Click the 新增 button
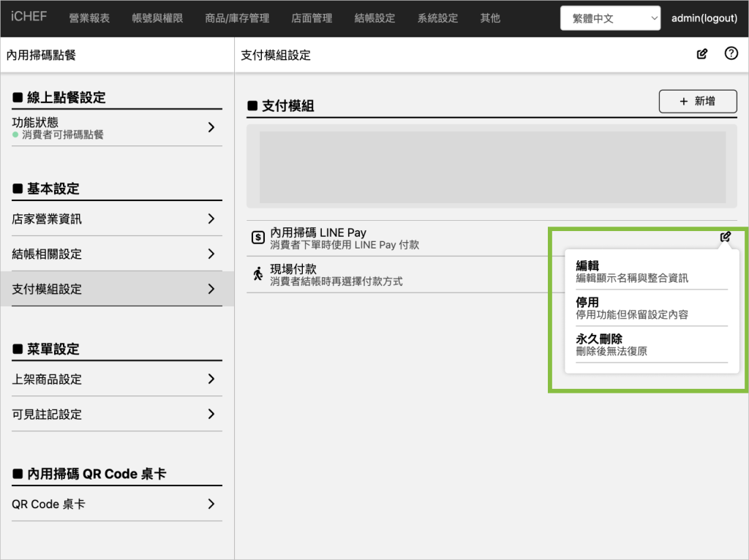 697,102
